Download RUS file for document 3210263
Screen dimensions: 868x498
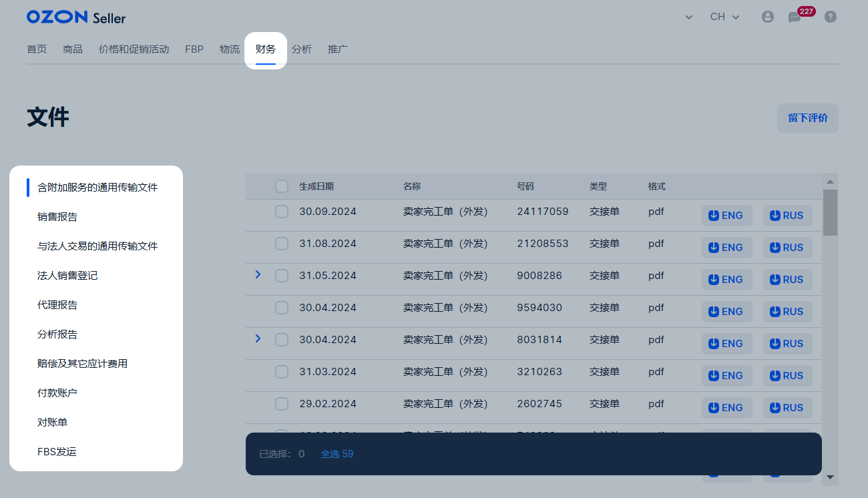(787, 376)
